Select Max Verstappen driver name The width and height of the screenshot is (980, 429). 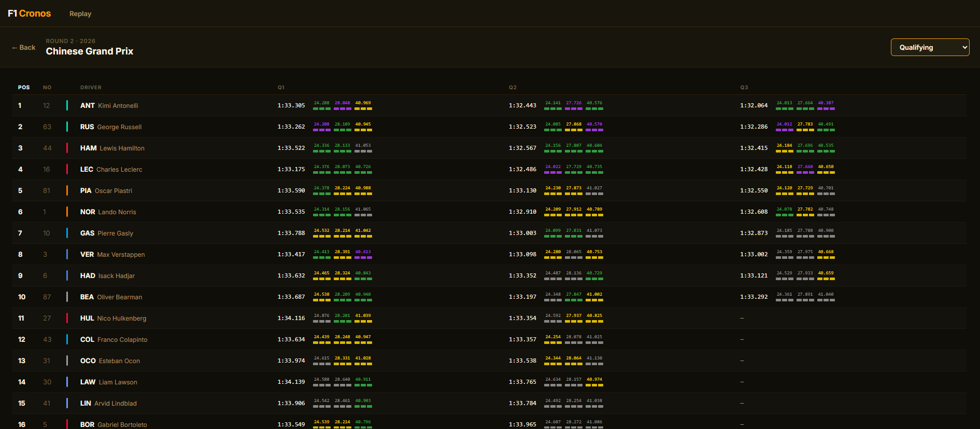(x=121, y=255)
